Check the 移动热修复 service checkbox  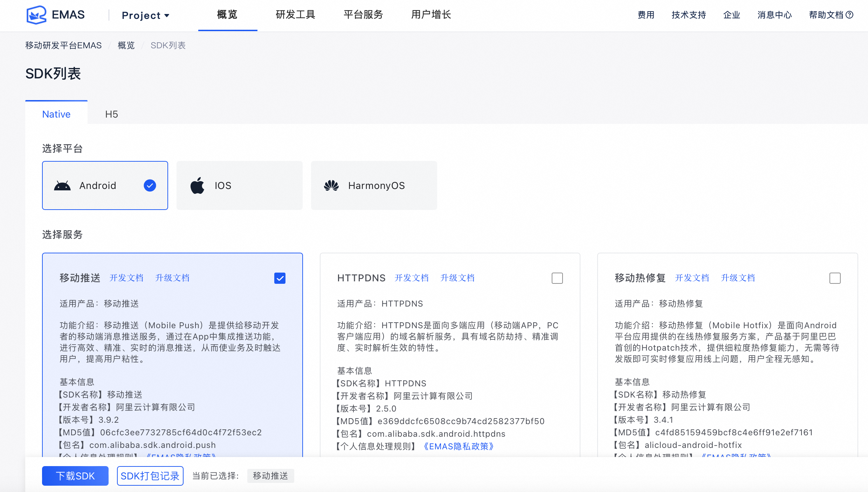(835, 278)
